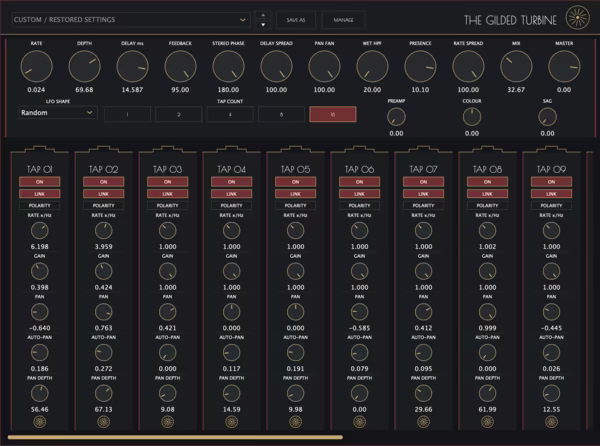The image size is (600, 446).
Task: Click Tap 02 pan depth value 67.13
Action: (x=104, y=409)
